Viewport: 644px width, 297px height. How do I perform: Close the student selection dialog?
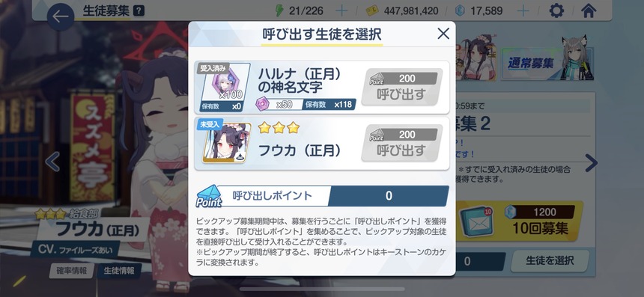pos(443,33)
